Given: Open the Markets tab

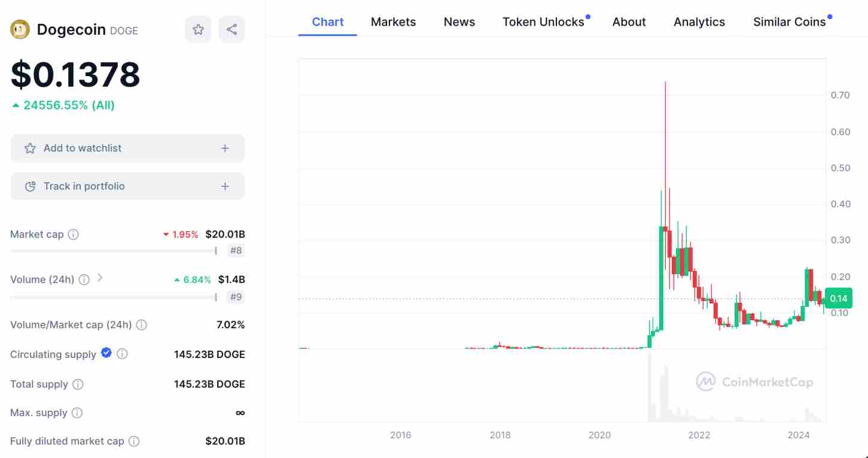Looking at the screenshot, I should tap(394, 22).
